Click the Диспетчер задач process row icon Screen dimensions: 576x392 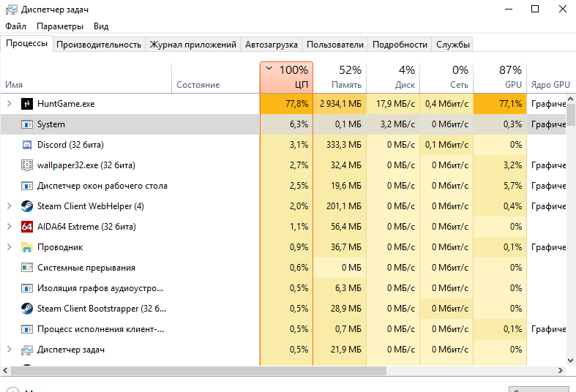point(27,350)
